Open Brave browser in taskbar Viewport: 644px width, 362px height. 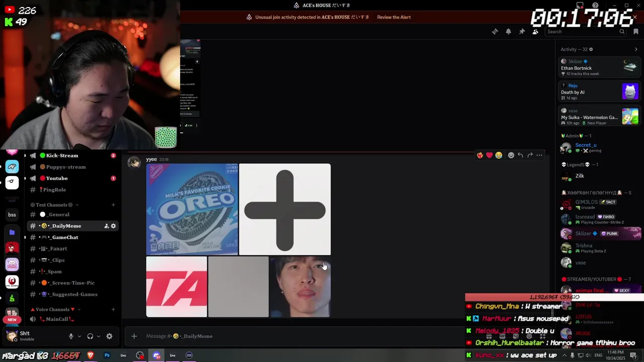click(91, 355)
